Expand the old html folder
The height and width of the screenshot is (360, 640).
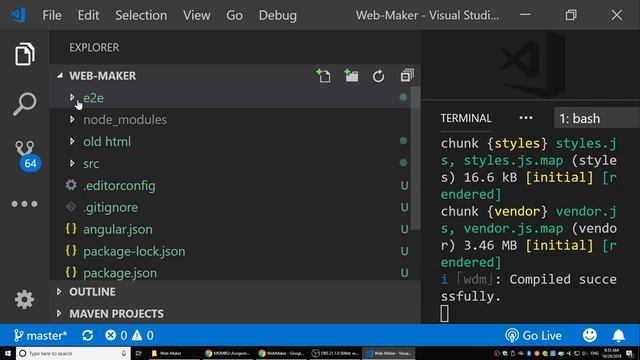click(72, 141)
